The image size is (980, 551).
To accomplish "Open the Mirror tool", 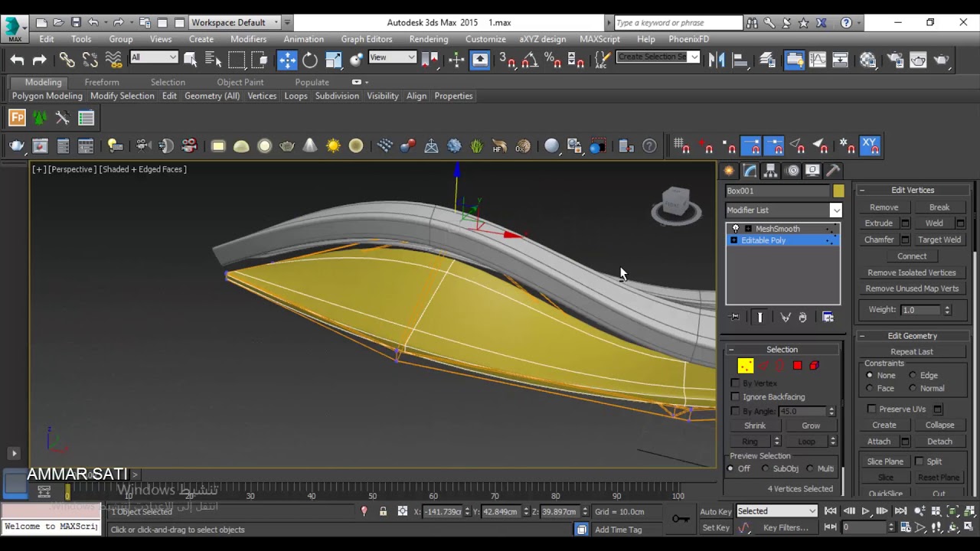I will (717, 60).
